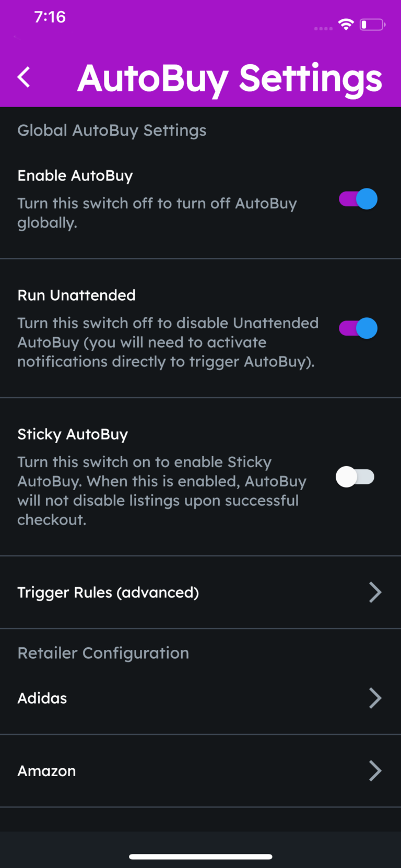
Task: Click the home indicator bar at the bottom
Action: coord(200,856)
